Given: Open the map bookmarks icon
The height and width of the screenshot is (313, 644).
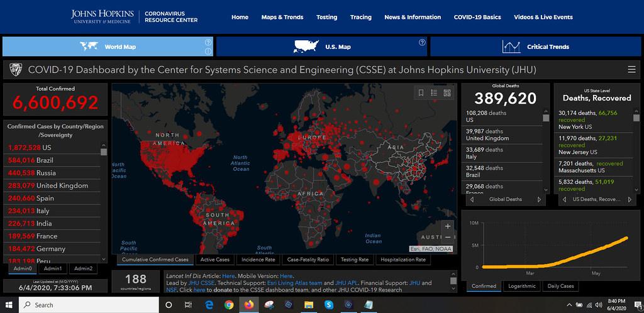Looking at the screenshot, I should point(421,92).
